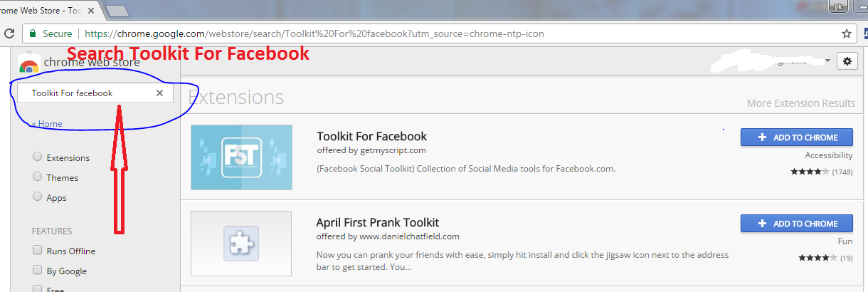Image resolution: width=868 pixels, height=292 pixels.
Task: Click the Accessibility category label
Action: 829,155
